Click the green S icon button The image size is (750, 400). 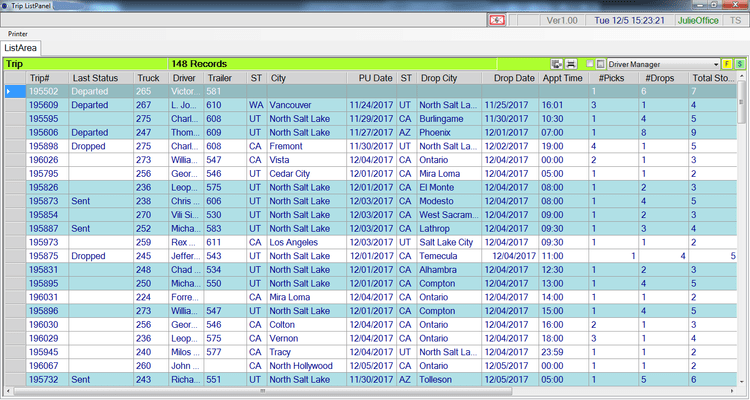739,63
